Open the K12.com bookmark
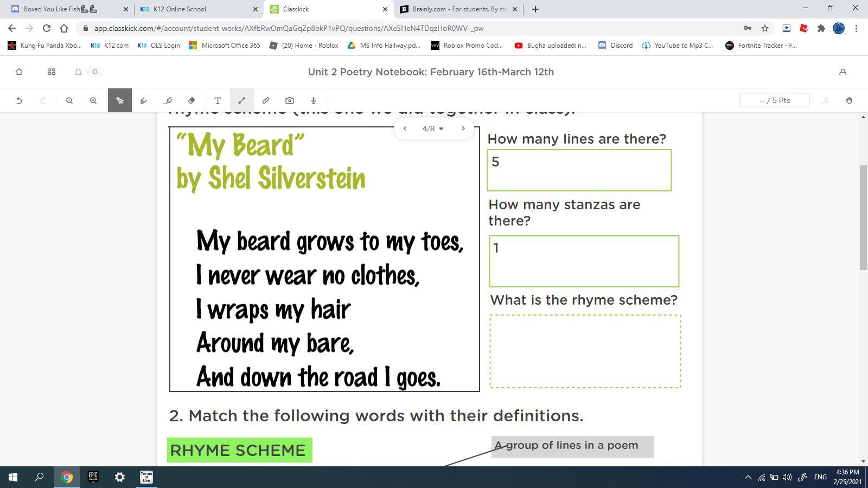The width and height of the screenshot is (868, 488). pyautogui.click(x=110, y=46)
